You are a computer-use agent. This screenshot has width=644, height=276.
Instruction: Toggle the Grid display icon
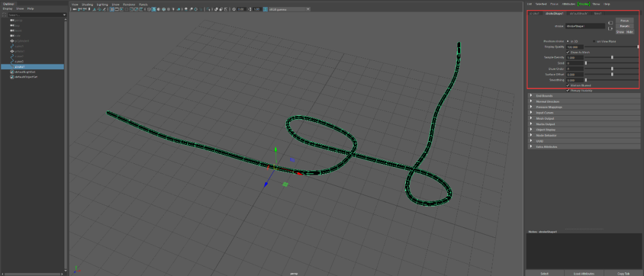tap(112, 9)
